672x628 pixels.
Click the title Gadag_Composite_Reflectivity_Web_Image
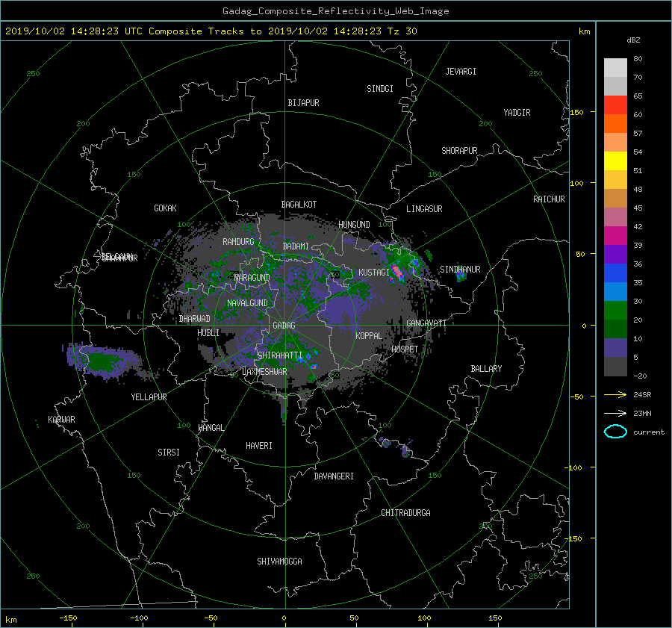[335, 11]
